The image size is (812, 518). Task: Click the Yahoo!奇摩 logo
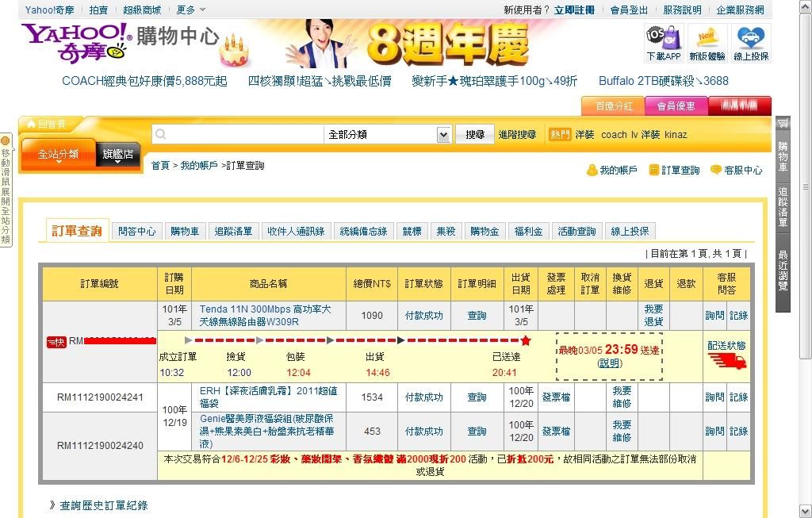pyautogui.click(x=77, y=43)
